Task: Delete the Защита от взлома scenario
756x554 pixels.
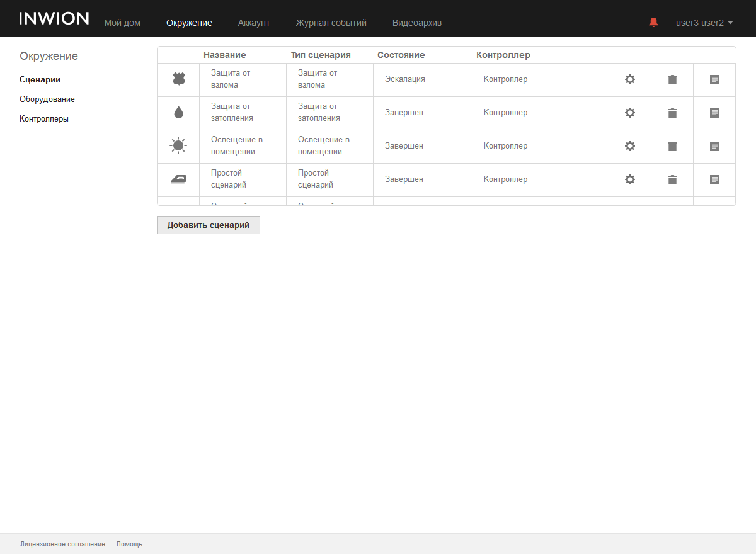Action: point(672,79)
